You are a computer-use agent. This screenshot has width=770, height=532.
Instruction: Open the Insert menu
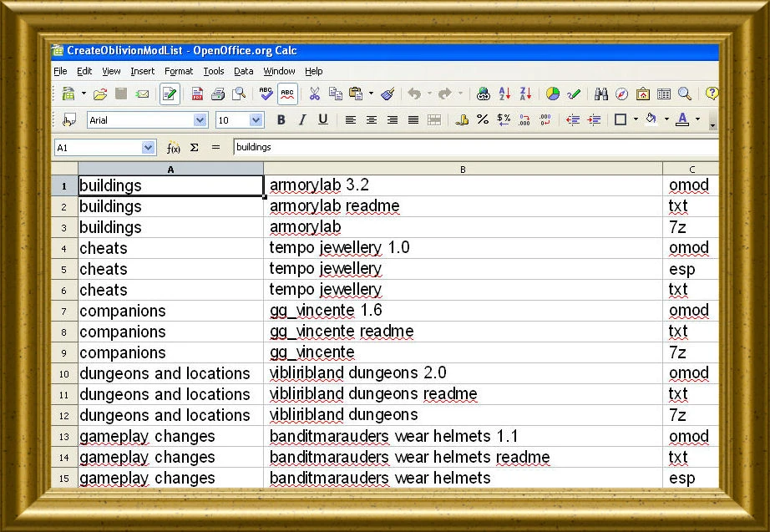[x=143, y=71]
